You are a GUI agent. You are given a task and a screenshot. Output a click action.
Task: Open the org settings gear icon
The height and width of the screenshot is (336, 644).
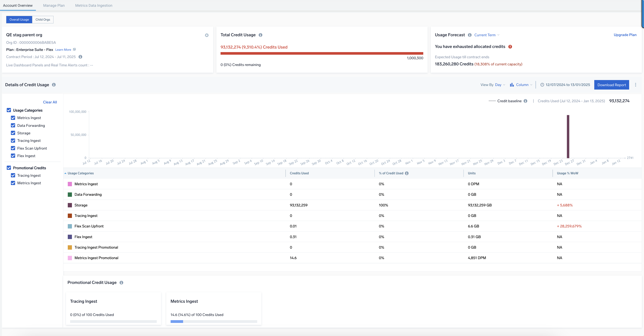207,35
